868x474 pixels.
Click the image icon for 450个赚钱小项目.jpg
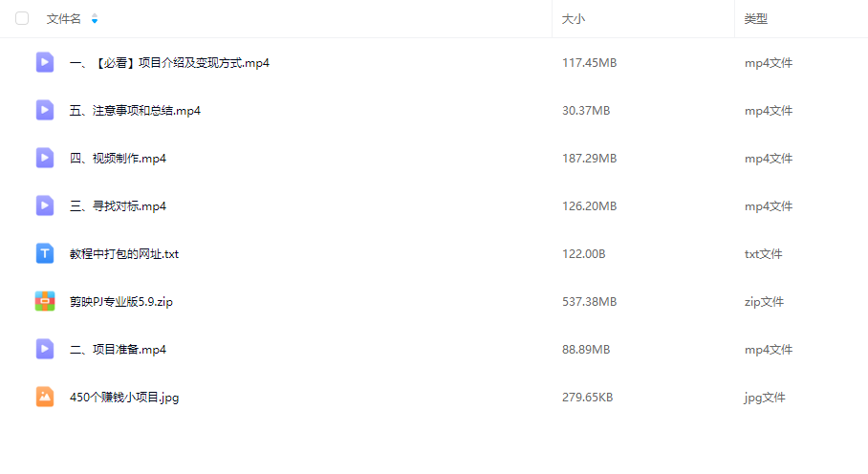45,398
